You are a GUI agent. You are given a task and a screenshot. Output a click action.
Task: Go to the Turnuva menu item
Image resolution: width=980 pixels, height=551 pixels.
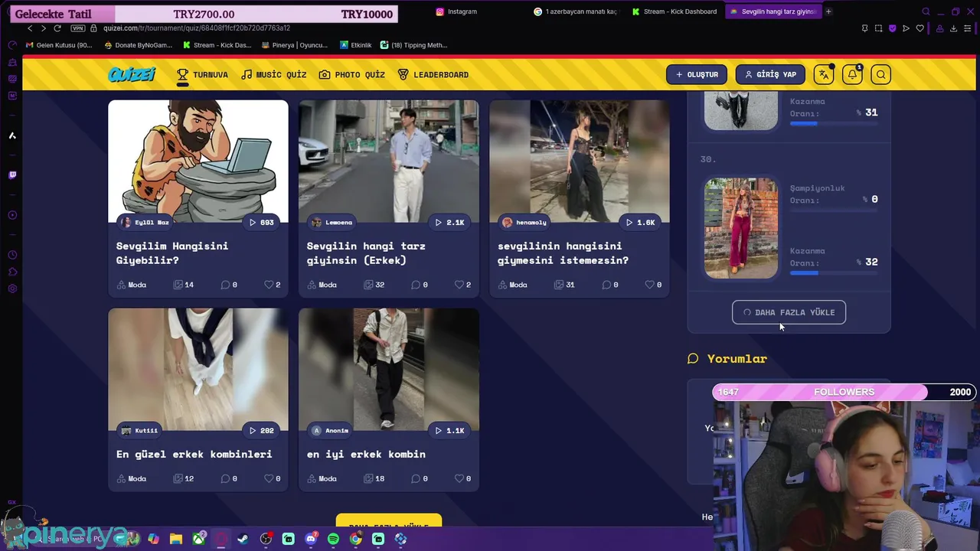coord(203,74)
